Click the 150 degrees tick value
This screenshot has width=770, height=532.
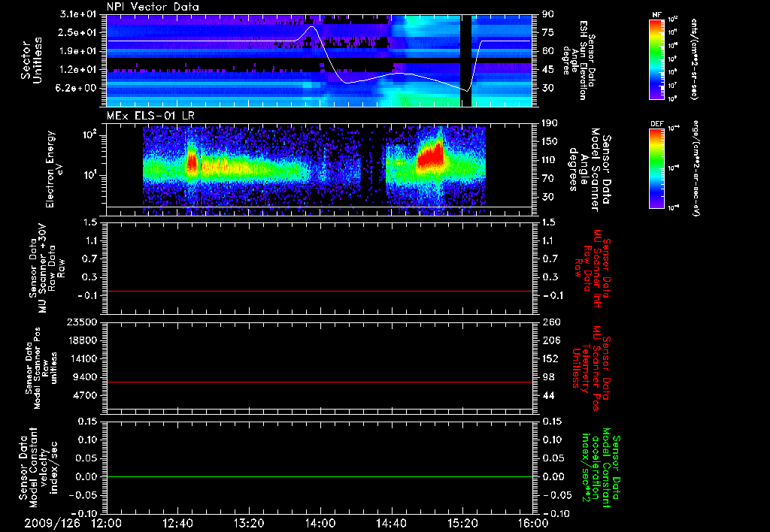[x=551, y=142]
